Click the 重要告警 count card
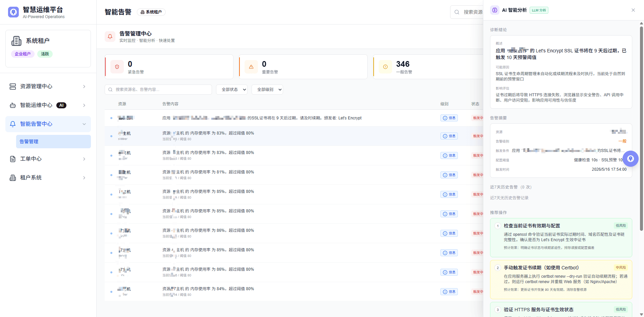 303,67
